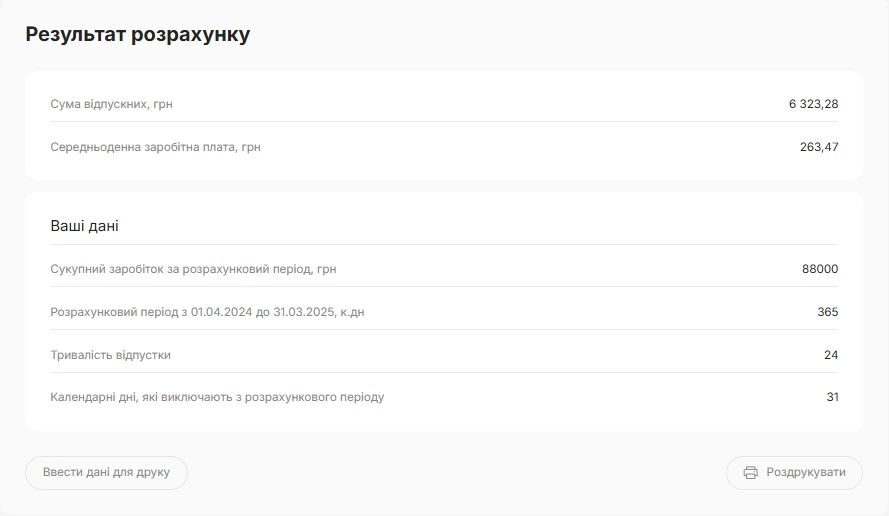Click the Календарні дні, які виключають label

point(217,397)
